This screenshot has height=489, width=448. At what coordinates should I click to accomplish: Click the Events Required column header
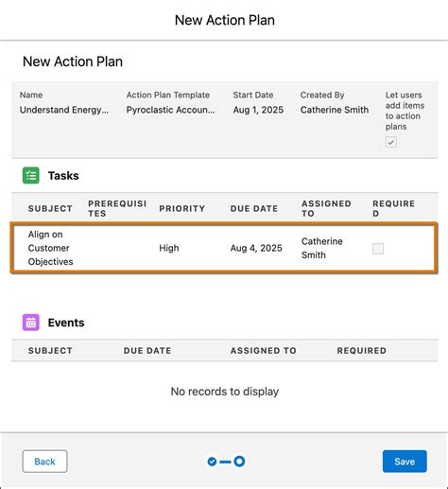[362, 351]
